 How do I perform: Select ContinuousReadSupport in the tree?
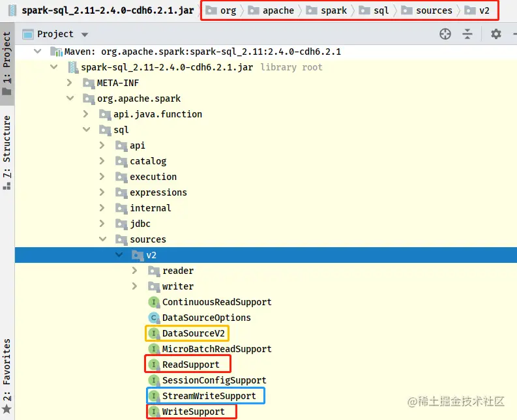coord(216,302)
